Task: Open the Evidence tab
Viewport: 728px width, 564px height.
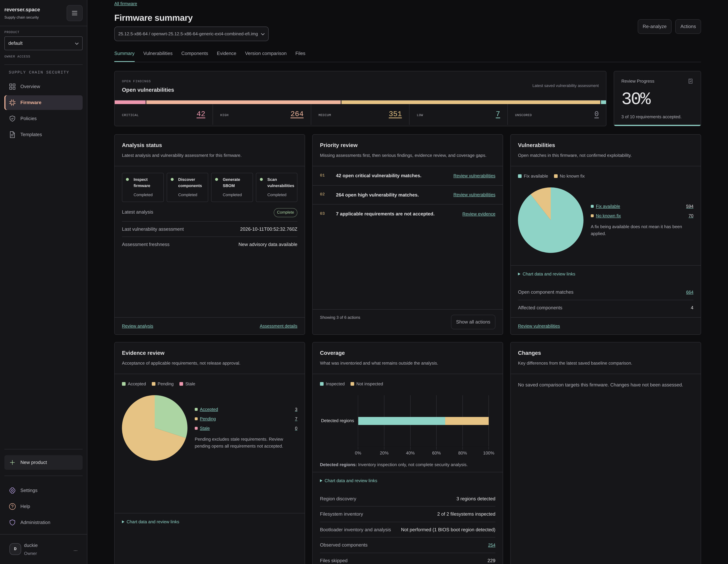Action: point(226,53)
